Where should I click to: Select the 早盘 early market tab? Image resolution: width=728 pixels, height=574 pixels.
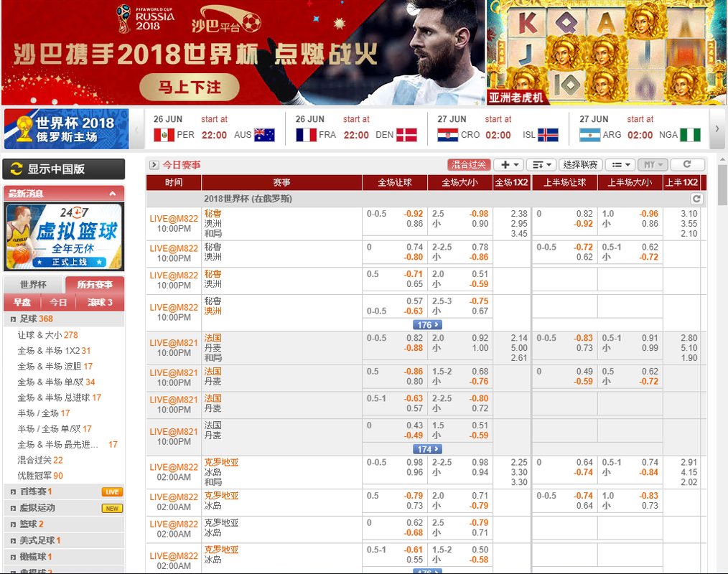[22, 303]
